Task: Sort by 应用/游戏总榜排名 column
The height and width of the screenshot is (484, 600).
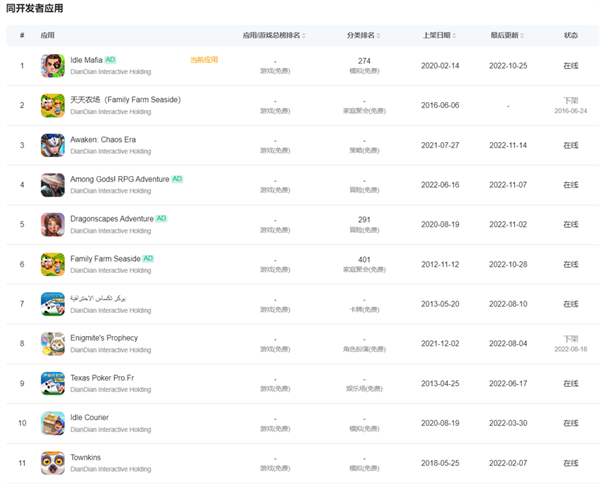Action: click(274, 35)
